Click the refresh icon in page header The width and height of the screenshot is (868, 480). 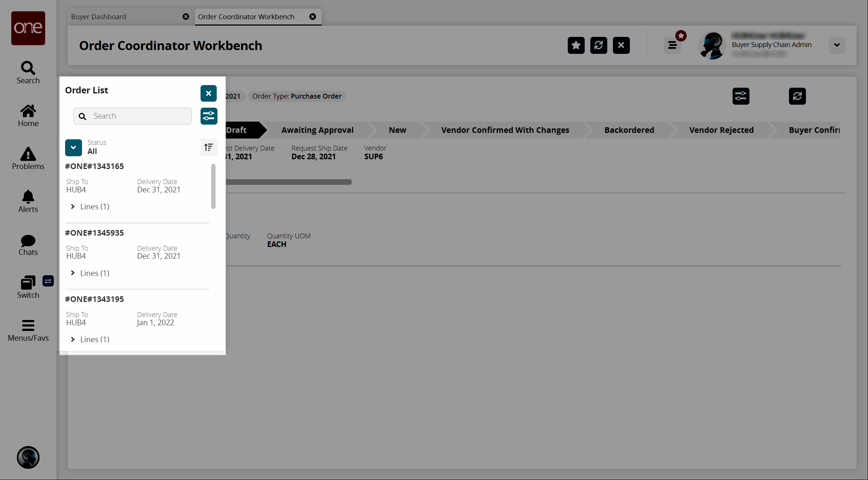[598, 46]
